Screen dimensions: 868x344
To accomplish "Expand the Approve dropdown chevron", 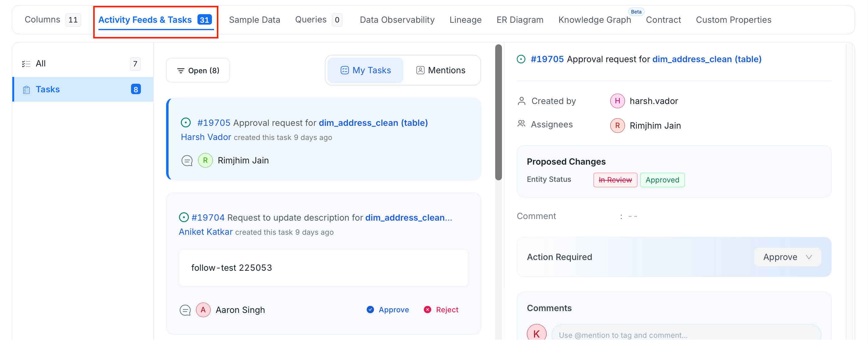I will [x=809, y=258].
